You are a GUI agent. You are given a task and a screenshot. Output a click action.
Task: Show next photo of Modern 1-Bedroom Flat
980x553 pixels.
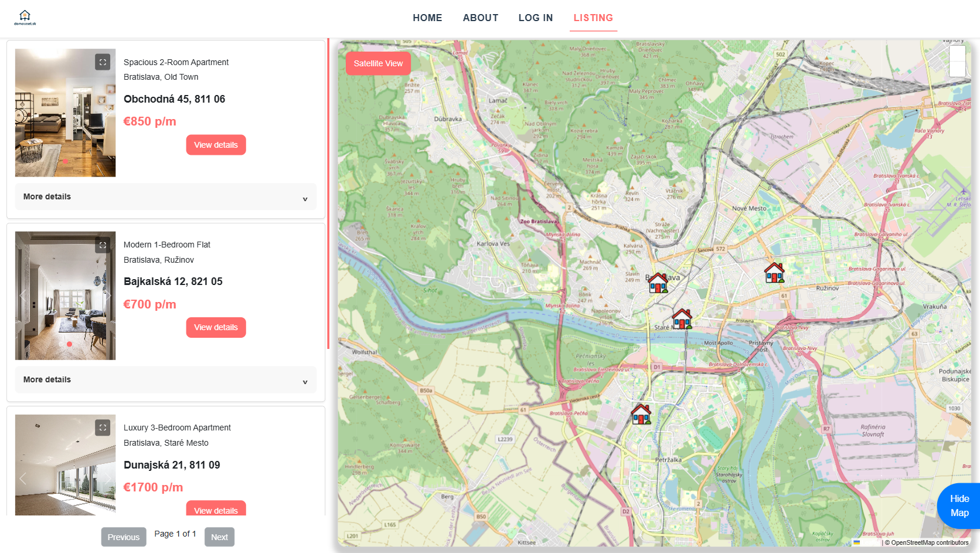107,296
